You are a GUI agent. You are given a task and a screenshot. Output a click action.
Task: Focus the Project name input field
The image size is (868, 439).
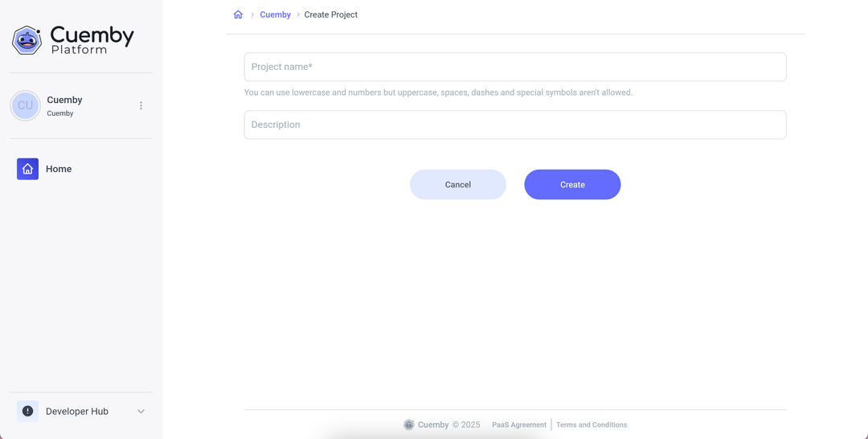tap(514, 67)
